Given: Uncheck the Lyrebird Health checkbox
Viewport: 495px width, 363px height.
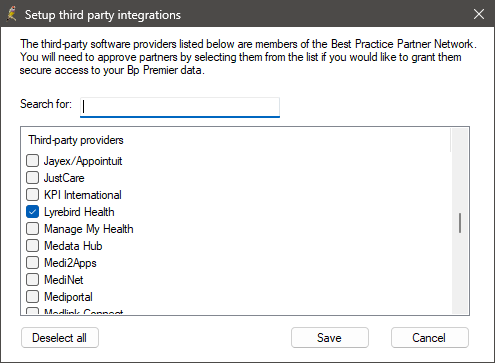Looking at the screenshot, I should tap(32, 212).
